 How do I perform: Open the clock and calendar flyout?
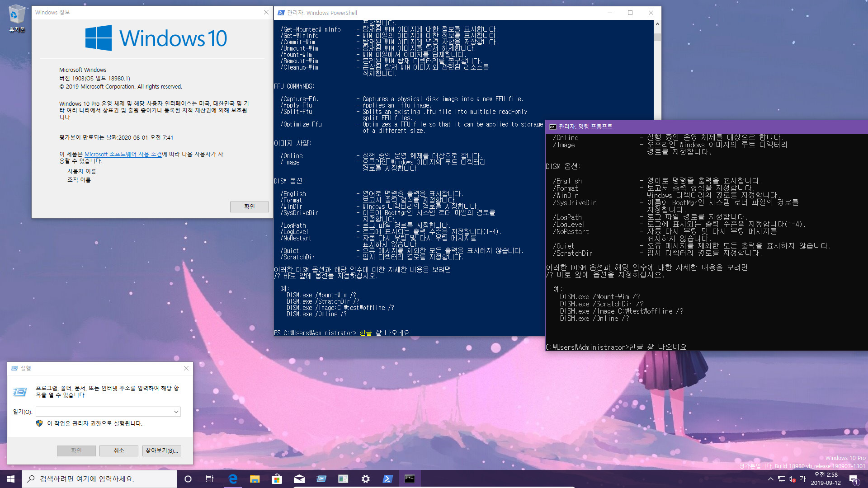pos(826,479)
